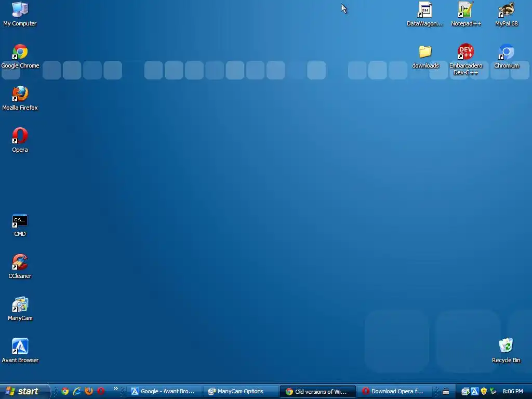Select the Mozilla Firefox desktop shortcut
This screenshot has height=399, width=532.
coord(20,98)
